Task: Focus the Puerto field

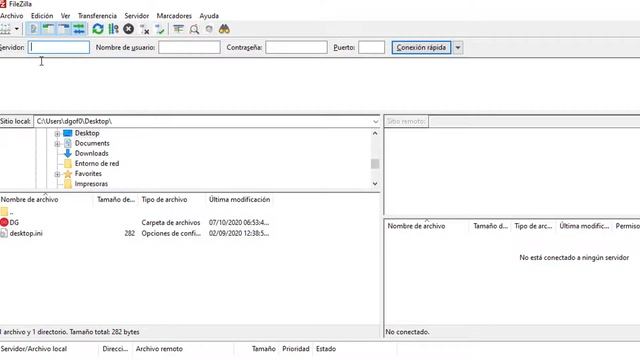Action: (371, 47)
